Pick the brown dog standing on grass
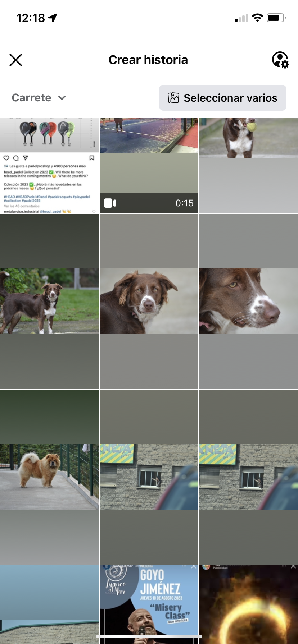The width and height of the screenshot is (298, 644). tap(49, 301)
